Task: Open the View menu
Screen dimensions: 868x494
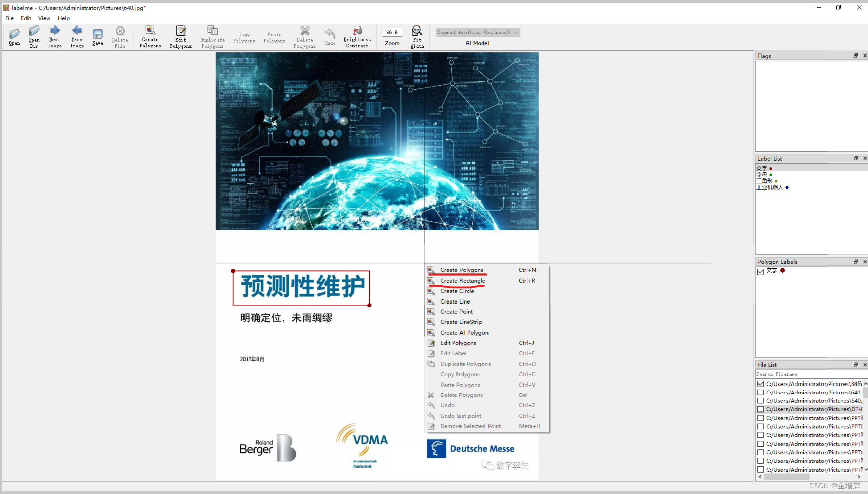Action: click(44, 18)
